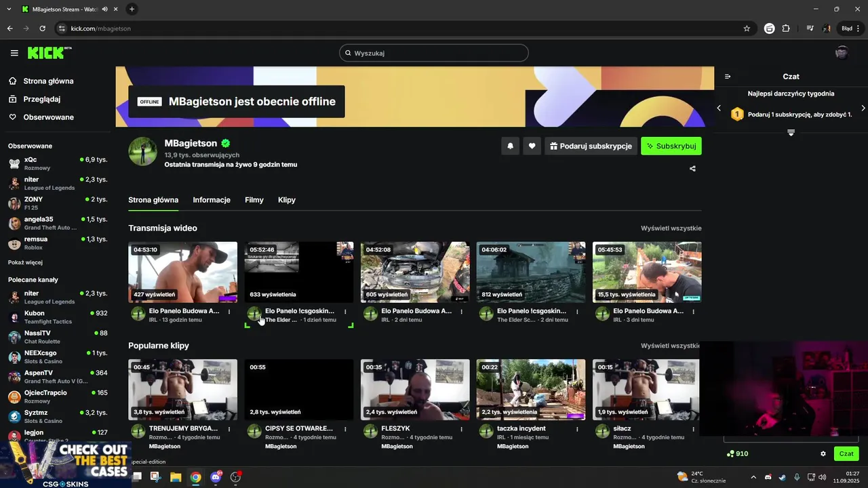Switch to the Klipy tab

[x=287, y=200]
